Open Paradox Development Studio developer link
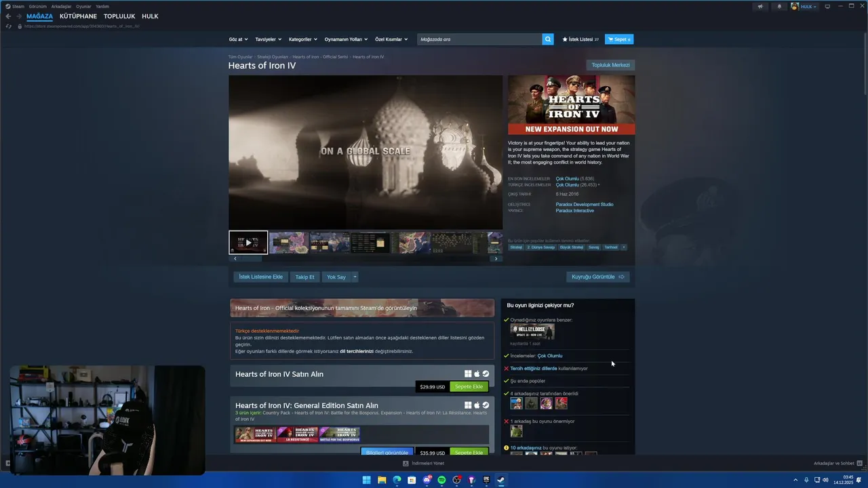Screen dimensions: 868x488 coord(585,204)
